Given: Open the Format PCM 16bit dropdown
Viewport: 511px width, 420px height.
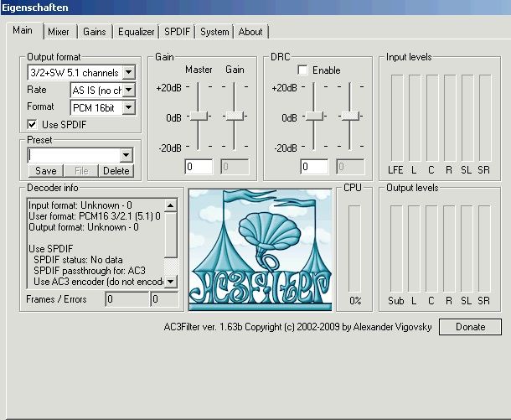Looking at the screenshot, I should coord(128,107).
